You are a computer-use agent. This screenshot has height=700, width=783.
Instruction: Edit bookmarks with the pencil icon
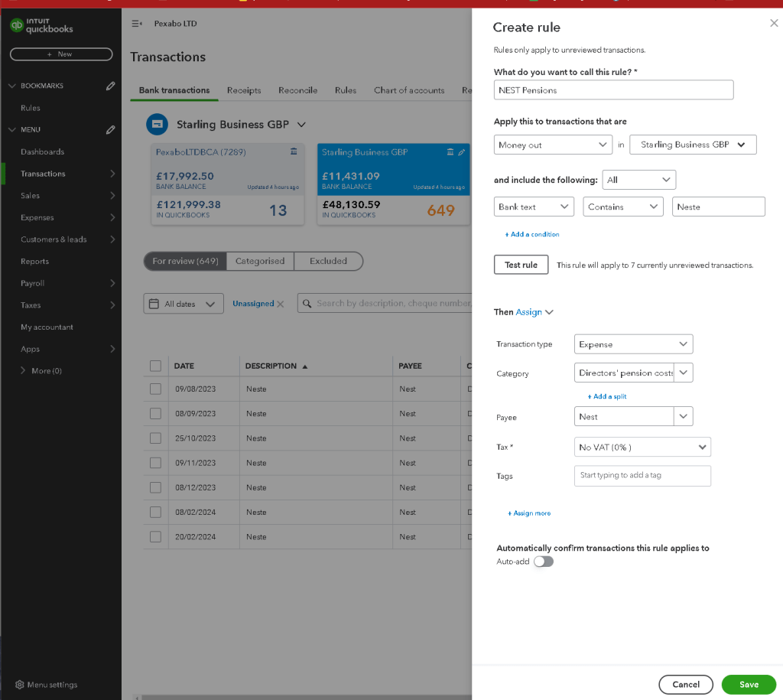click(110, 86)
